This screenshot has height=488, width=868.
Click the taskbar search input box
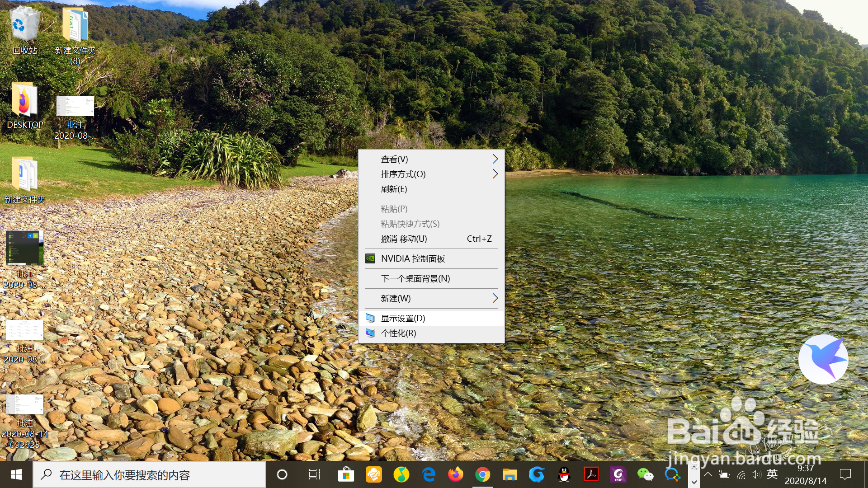coord(149,475)
